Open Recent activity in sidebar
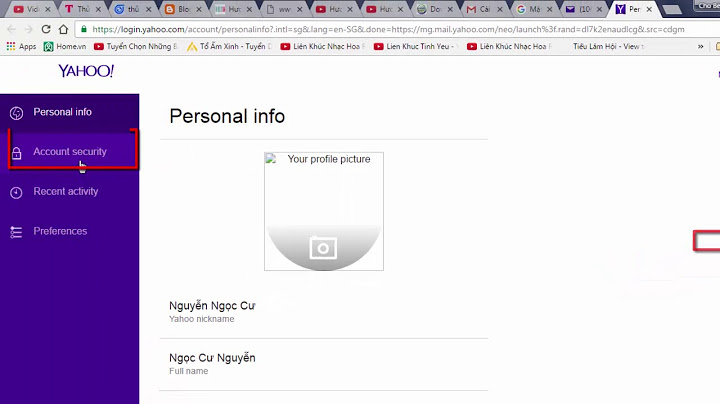Image resolution: width=720 pixels, height=404 pixels. [69, 191]
